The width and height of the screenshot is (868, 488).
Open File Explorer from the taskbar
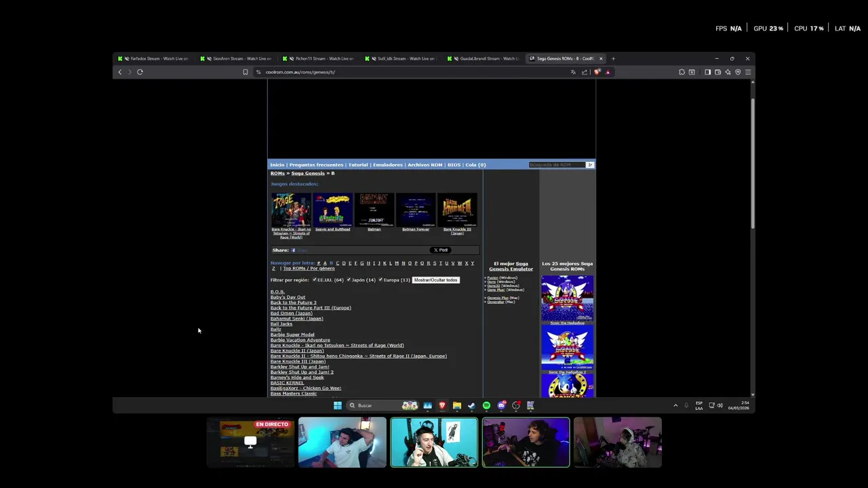[457, 405]
